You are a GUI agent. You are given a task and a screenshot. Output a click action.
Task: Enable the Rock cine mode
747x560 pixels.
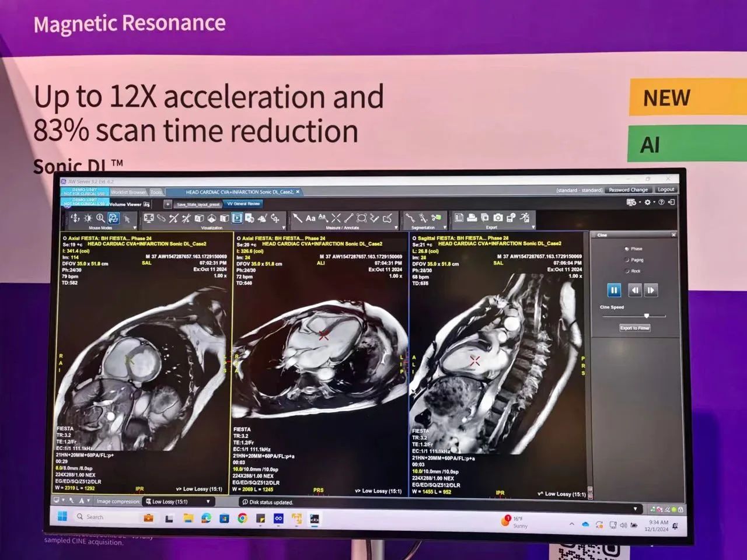[x=627, y=271]
